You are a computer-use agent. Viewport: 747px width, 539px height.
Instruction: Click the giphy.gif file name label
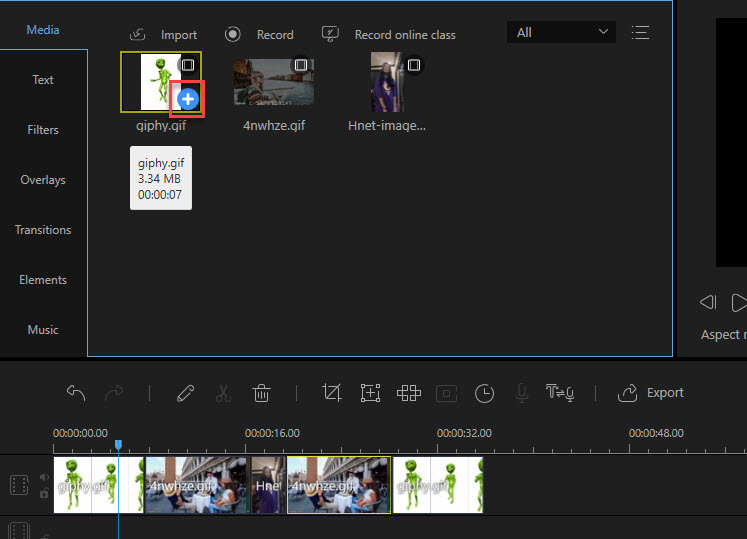click(161, 126)
